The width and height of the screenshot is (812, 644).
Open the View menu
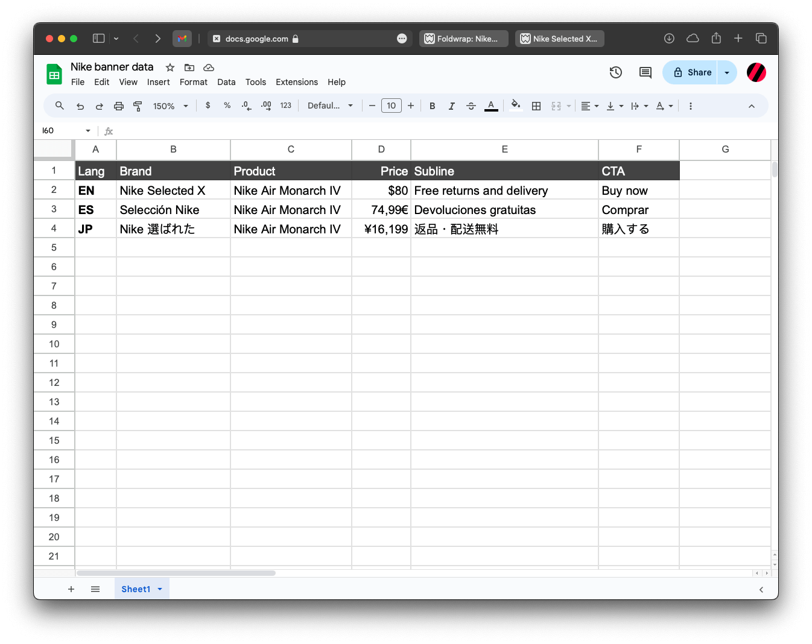coord(128,82)
